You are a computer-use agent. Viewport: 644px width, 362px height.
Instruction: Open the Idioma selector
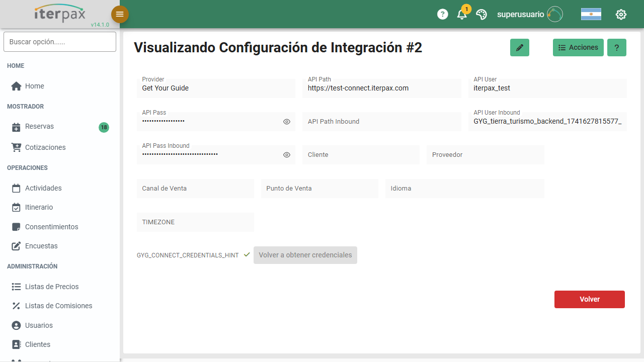click(x=464, y=188)
